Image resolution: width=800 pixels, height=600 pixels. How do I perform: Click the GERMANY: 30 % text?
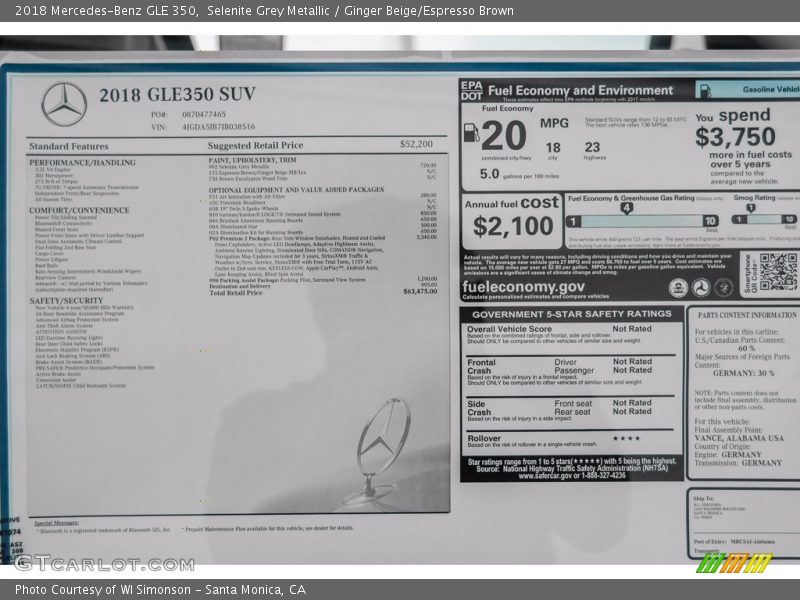click(x=743, y=373)
